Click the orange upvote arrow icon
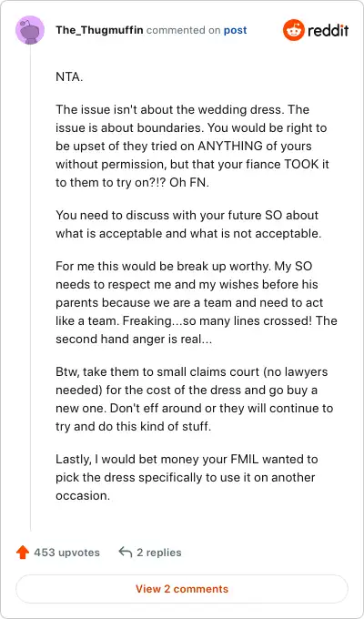 pos(23,553)
